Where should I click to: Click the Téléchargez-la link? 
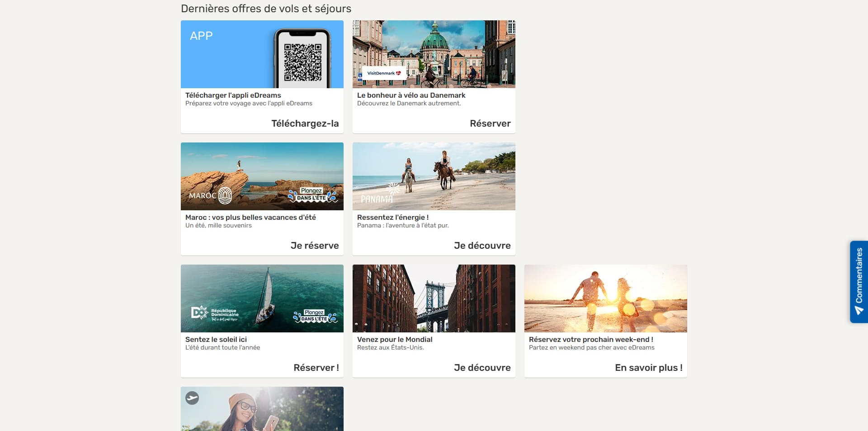(x=305, y=123)
